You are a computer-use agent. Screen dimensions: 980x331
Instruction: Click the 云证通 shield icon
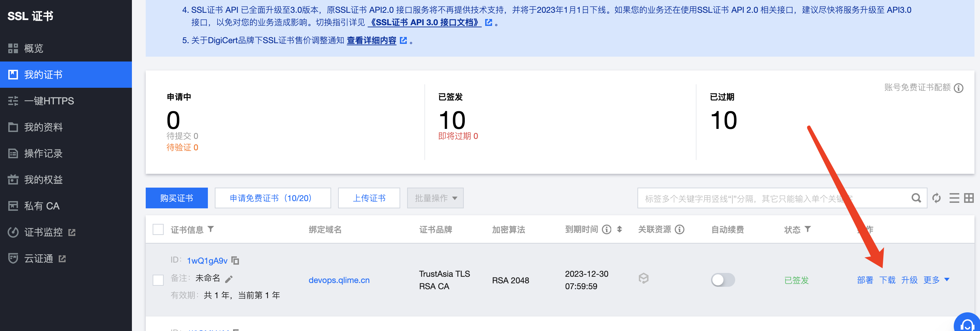13,259
